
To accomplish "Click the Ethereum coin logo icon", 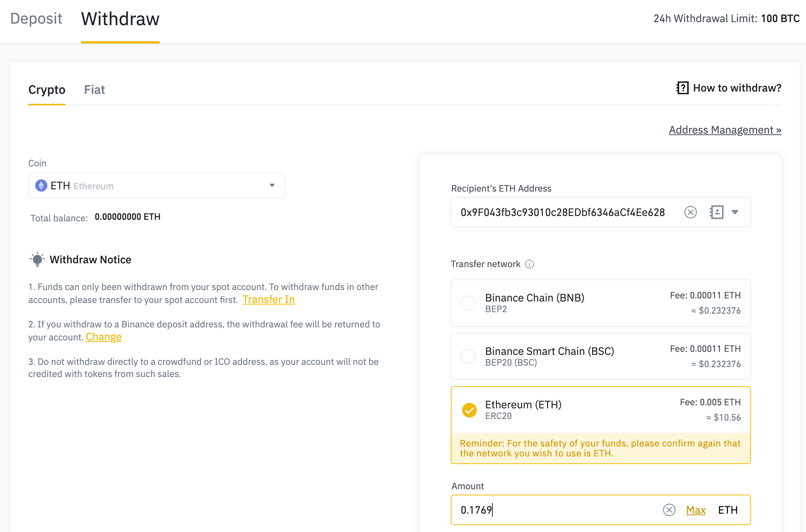I will 41,186.
